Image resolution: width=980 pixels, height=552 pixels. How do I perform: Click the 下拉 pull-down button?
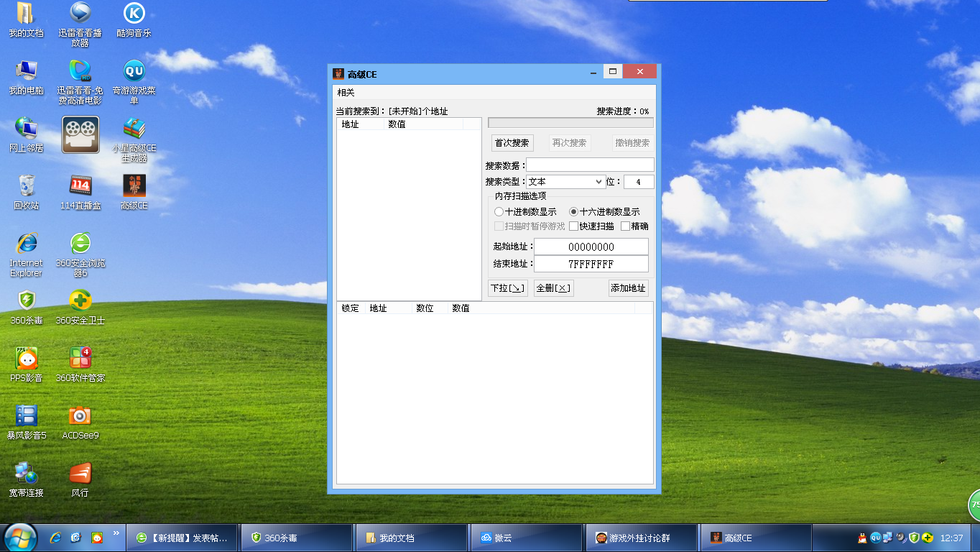(x=508, y=288)
